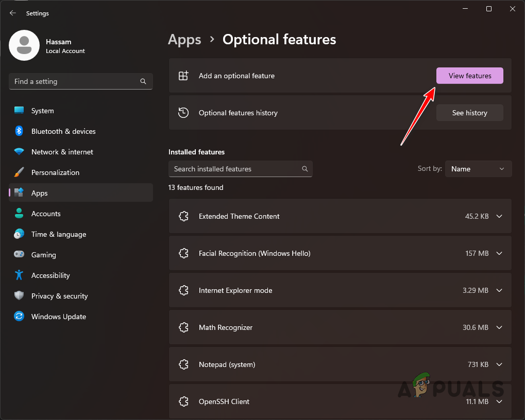Screen dimensions: 525x420
Task: Open Windows Update icon in sidebar
Action: click(x=19, y=317)
